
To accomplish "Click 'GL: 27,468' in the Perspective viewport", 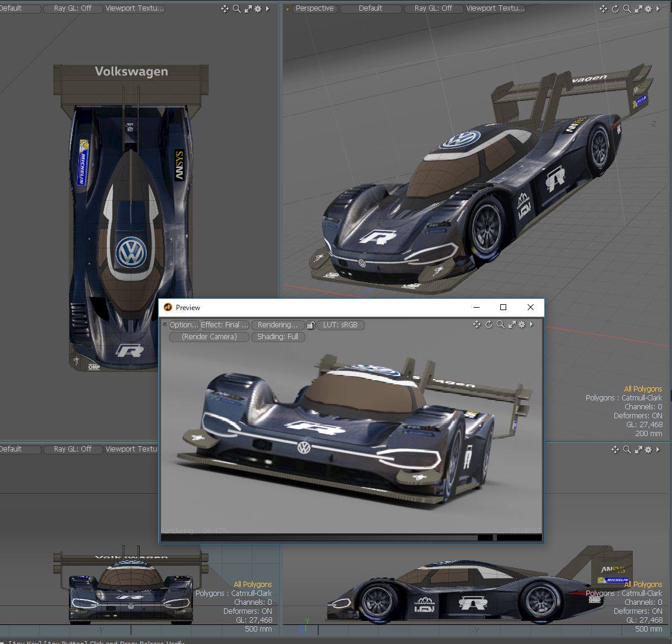I will tap(644, 425).
